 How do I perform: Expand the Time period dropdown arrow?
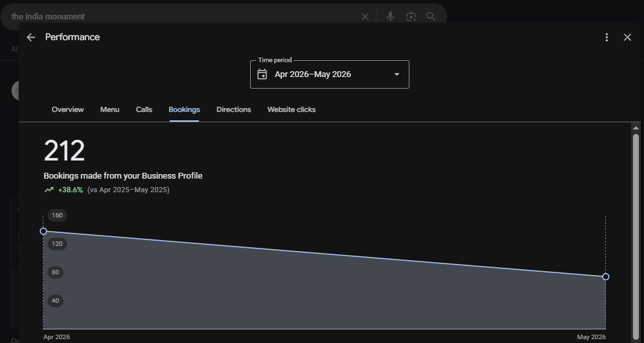pos(397,74)
